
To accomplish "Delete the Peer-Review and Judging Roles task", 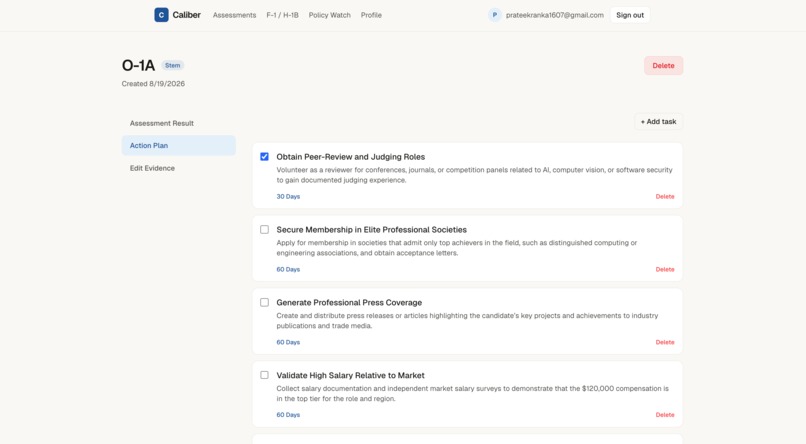I will (x=665, y=196).
